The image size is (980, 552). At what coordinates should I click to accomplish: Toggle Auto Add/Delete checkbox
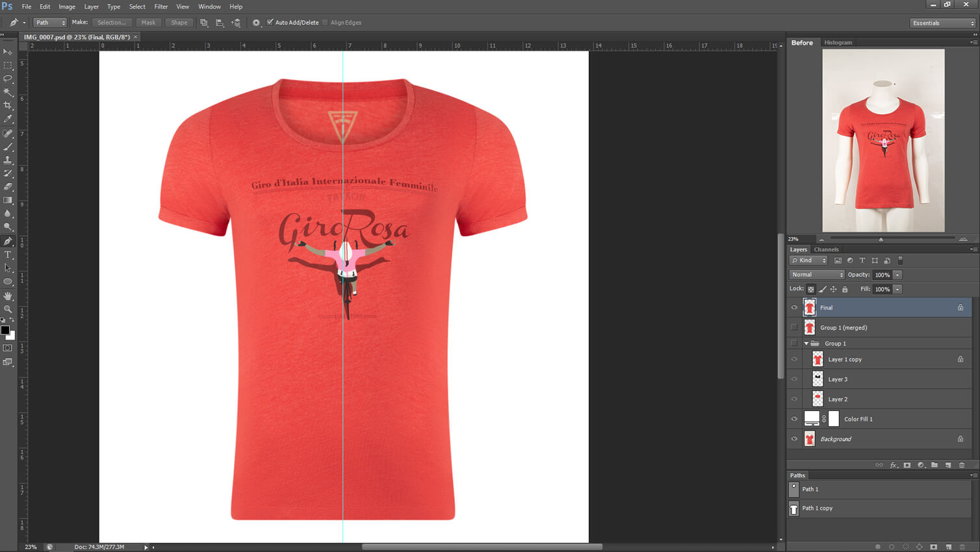click(x=270, y=23)
